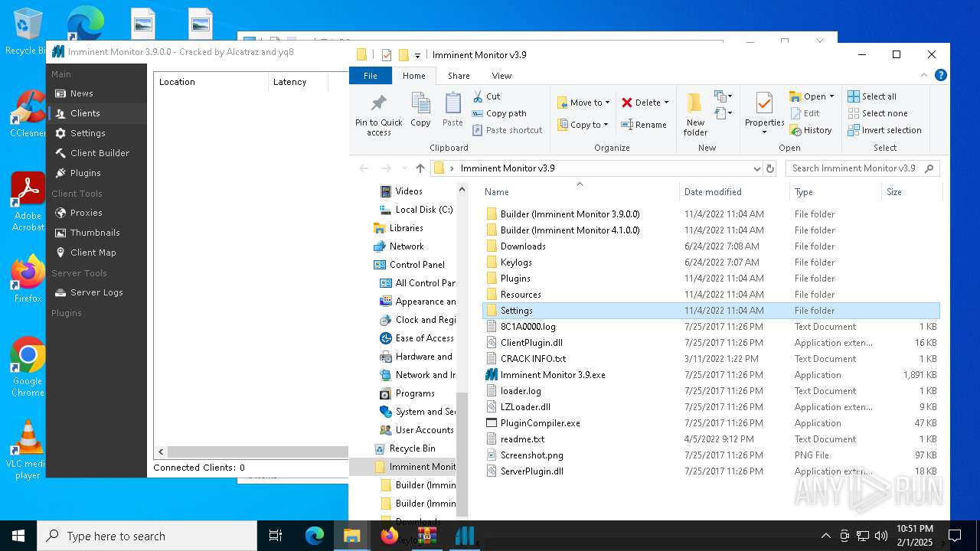This screenshot has width=980, height=551.
Task: Open Task View on the taskbar
Action: [276, 536]
